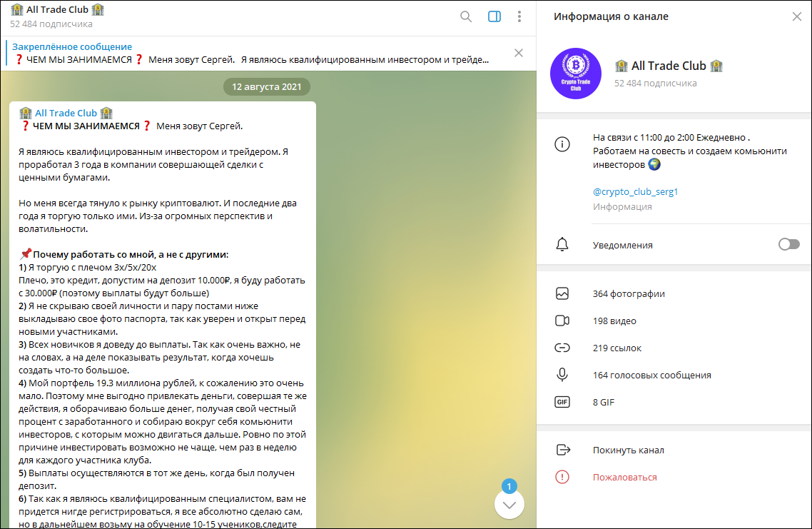Screen dimensions: 812x529
Task: Click the bank emoji left of the chat header title
Action: point(17,10)
